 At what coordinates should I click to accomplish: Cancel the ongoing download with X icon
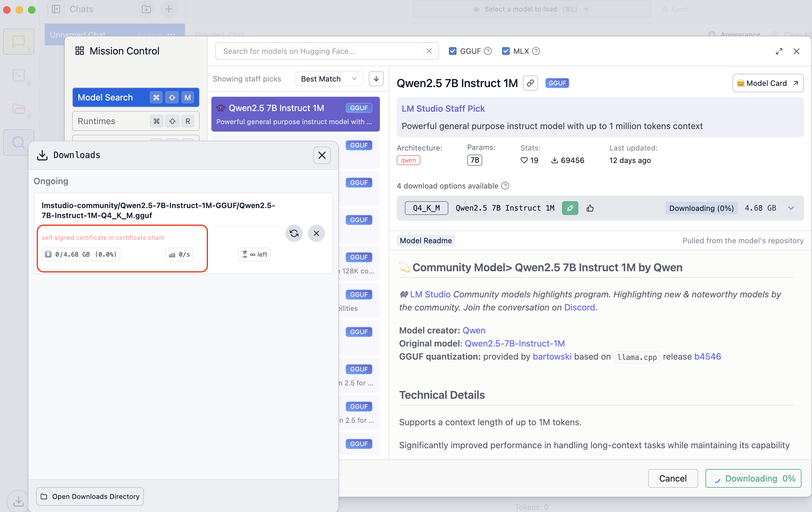(x=316, y=233)
